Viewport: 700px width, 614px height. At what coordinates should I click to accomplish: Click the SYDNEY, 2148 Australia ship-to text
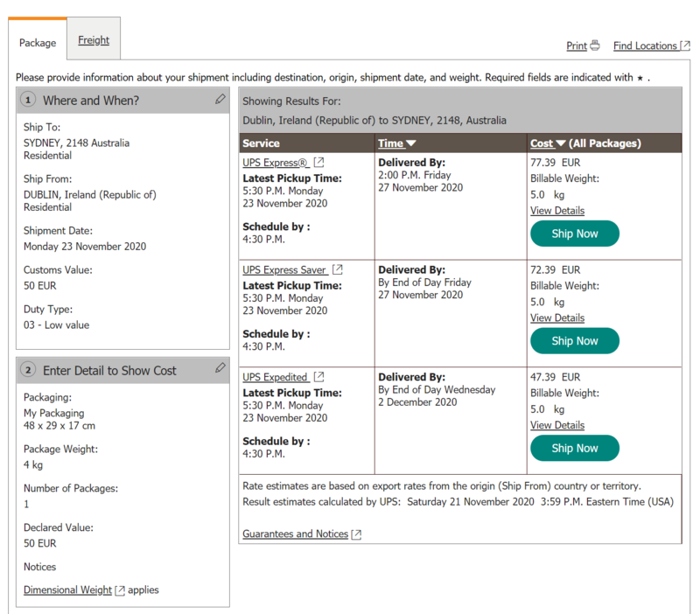(x=76, y=143)
